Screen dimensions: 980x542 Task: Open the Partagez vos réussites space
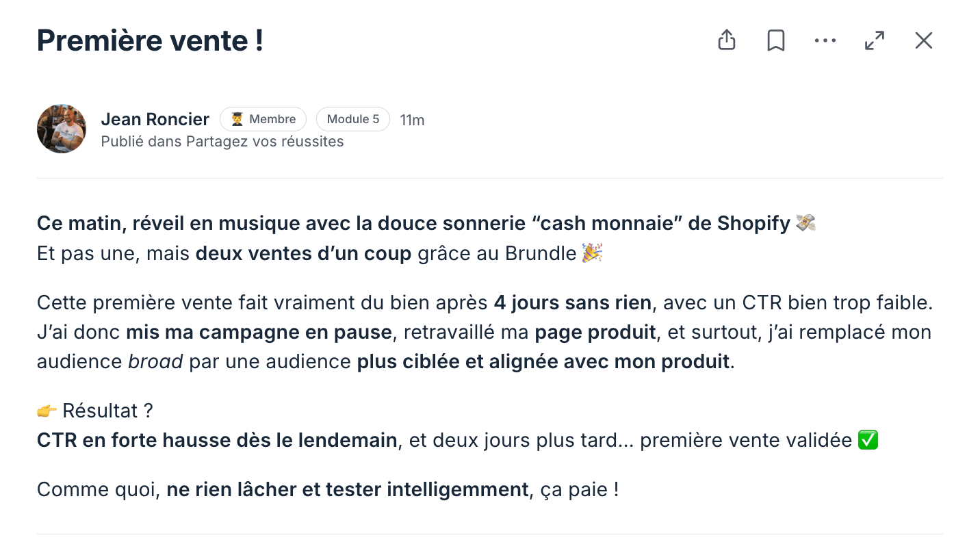click(265, 142)
